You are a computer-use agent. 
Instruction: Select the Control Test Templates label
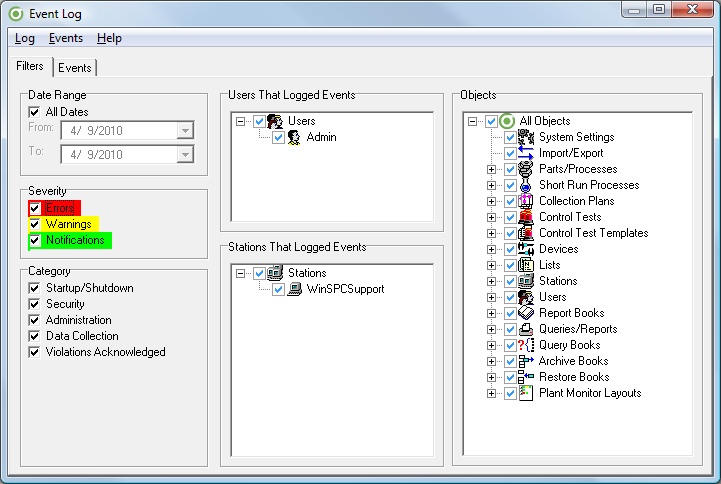[593, 233]
